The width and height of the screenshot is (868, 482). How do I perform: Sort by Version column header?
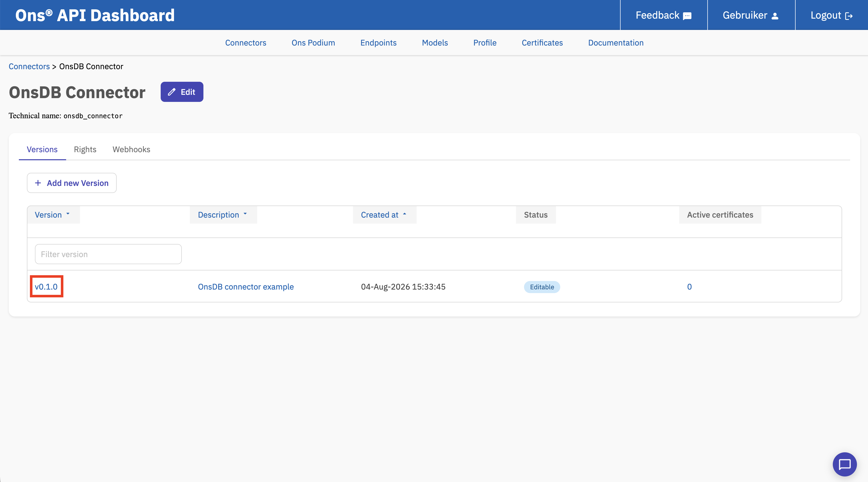tap(53, 215)
